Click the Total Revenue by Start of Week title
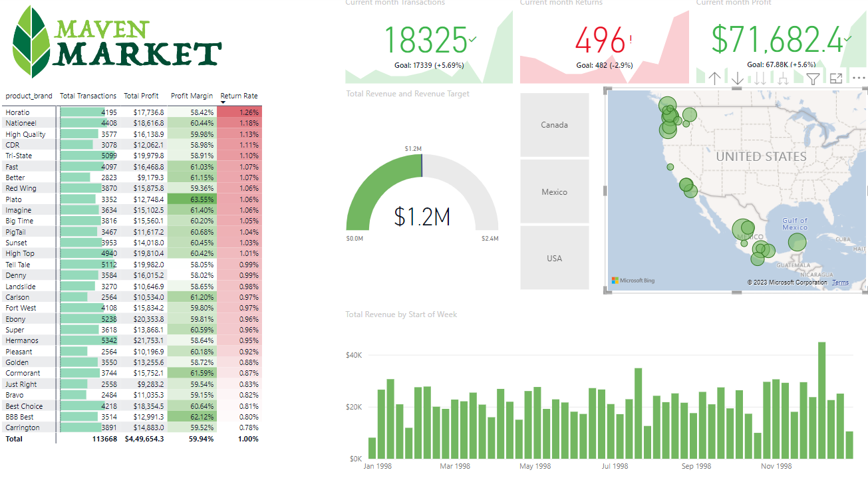 (401, 314)
